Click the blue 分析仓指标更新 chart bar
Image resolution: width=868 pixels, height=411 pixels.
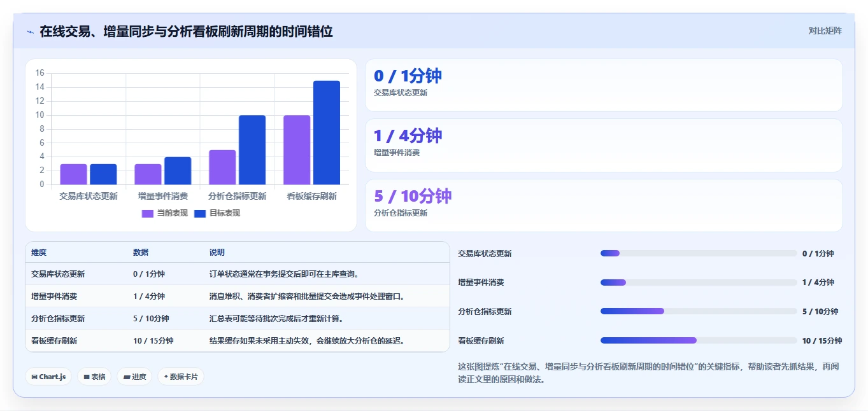252,150
